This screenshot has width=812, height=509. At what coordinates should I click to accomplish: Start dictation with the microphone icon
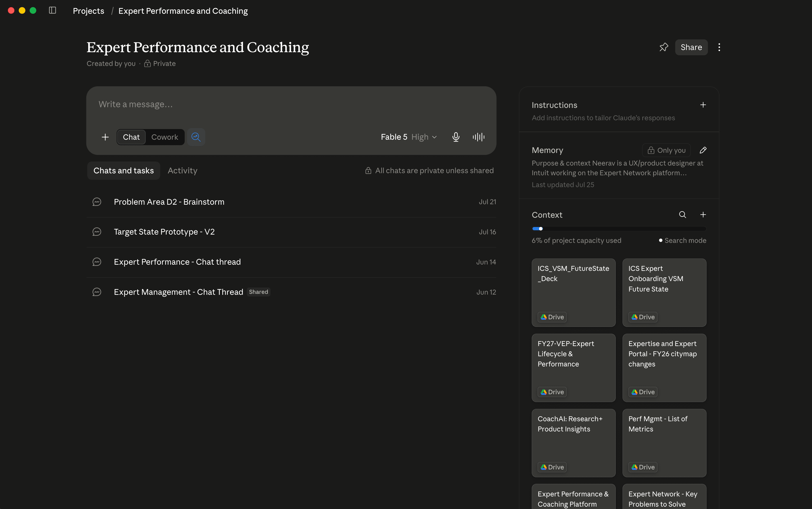[x=456, y=137]
